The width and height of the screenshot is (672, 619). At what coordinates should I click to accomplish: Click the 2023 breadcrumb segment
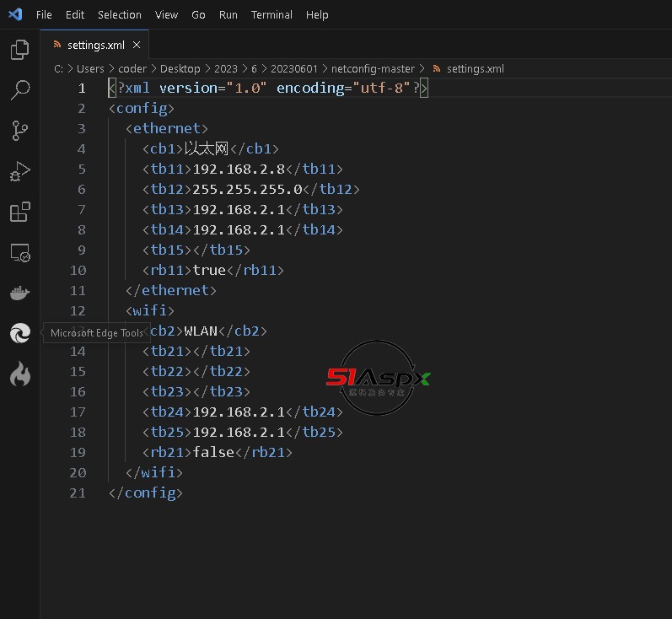point(226,69)
